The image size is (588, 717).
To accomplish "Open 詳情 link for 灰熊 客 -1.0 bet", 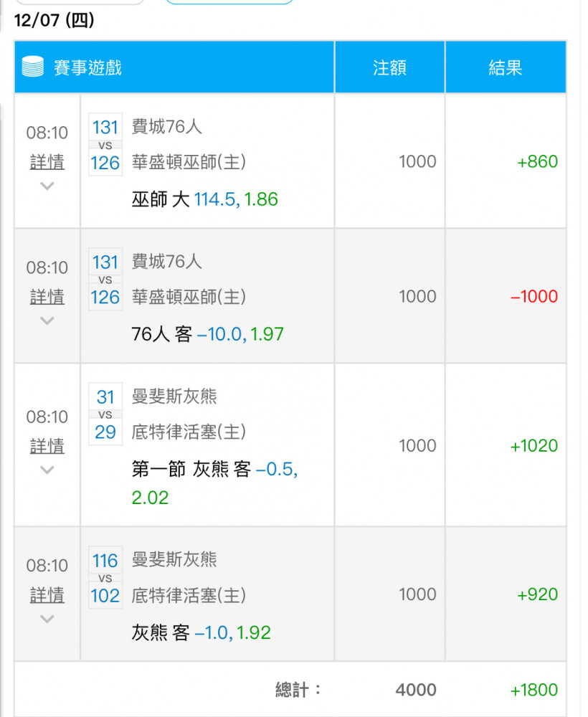I will [47, 595].
